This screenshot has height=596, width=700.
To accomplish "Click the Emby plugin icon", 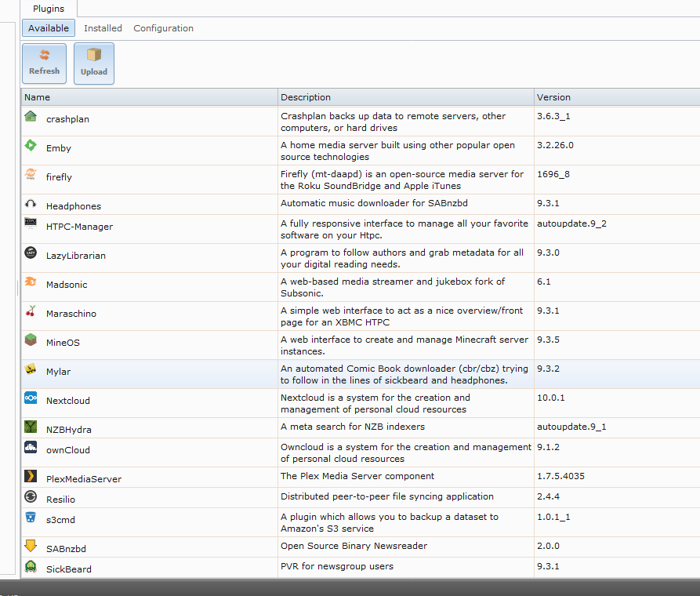I will point(31,145).
